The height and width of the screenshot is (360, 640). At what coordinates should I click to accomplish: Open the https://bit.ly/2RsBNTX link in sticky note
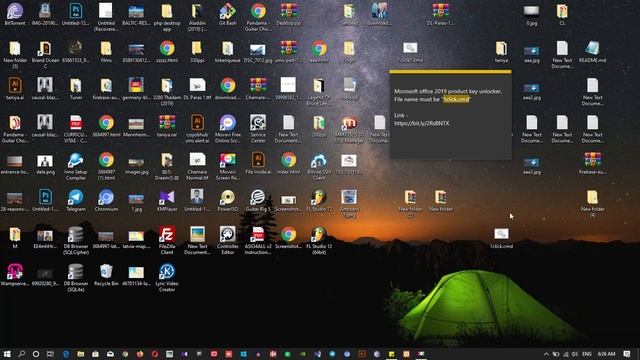click(422, 123)
